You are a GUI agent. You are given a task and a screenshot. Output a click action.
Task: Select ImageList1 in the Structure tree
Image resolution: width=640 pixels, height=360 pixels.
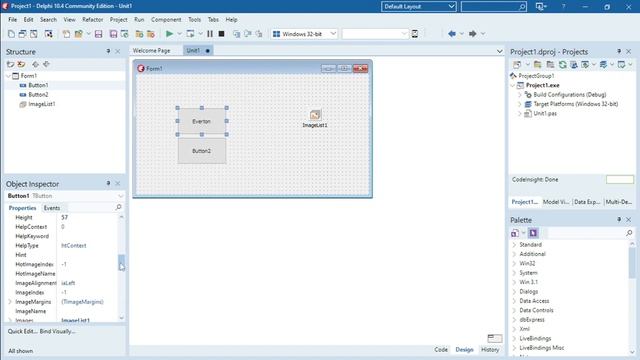[x=42, y=104]
